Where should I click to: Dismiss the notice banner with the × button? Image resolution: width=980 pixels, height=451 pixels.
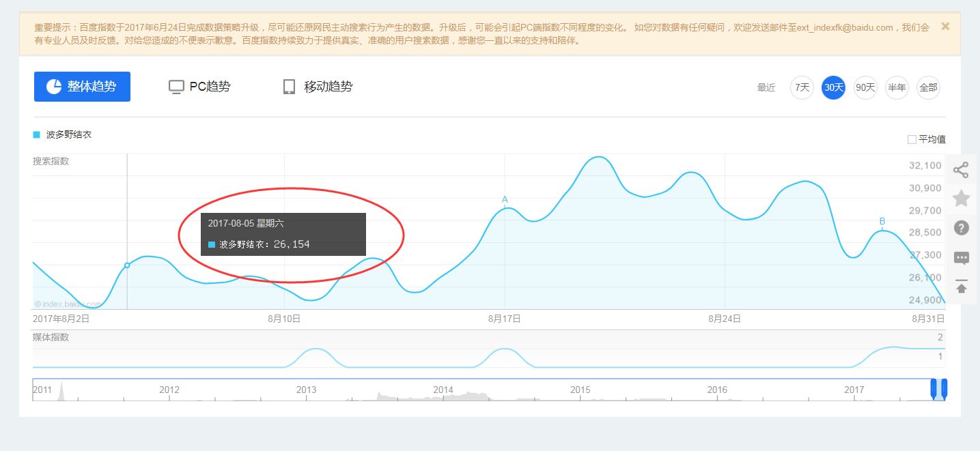[x=944, y=26]
